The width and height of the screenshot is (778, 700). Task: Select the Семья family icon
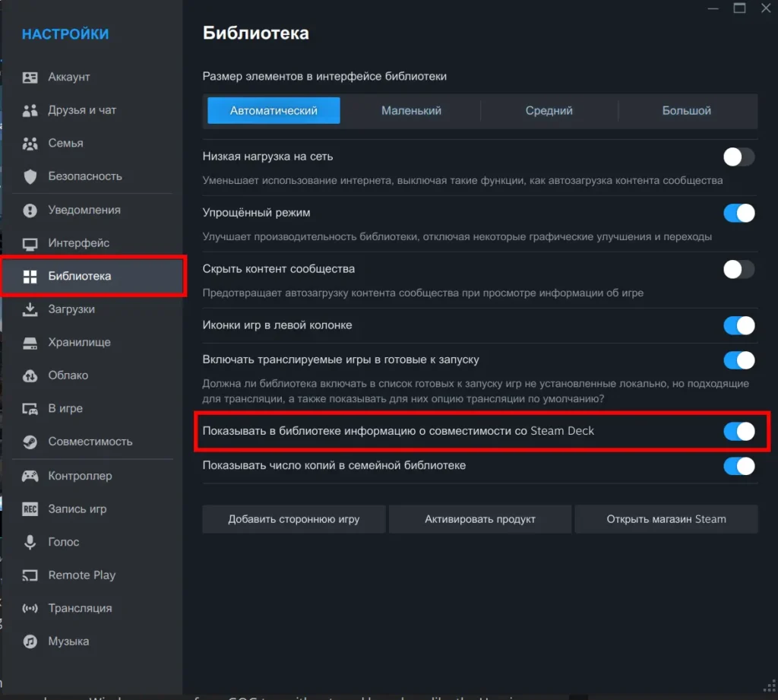point(30,144)
